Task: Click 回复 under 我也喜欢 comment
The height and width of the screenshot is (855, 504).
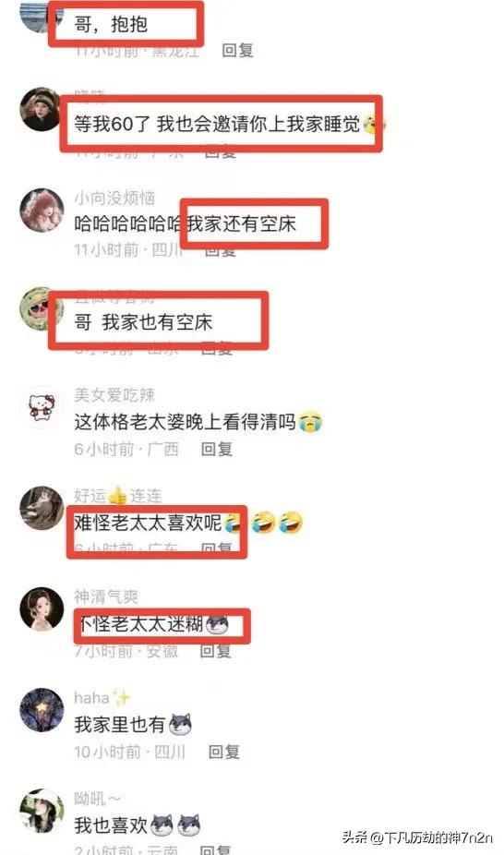Action: 216,849
